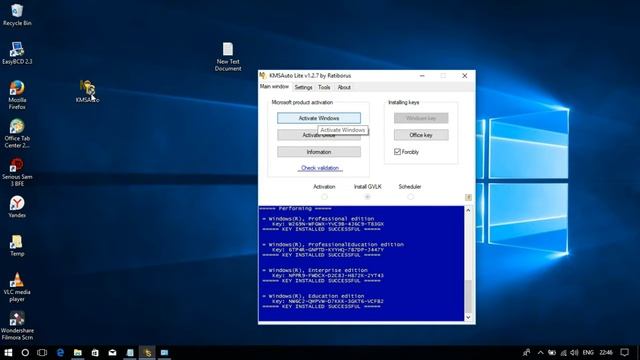Viewport: 640px width, 360px height.
Task: Select the Yandex browser desktop shortcut
Action: click(17, 207)
